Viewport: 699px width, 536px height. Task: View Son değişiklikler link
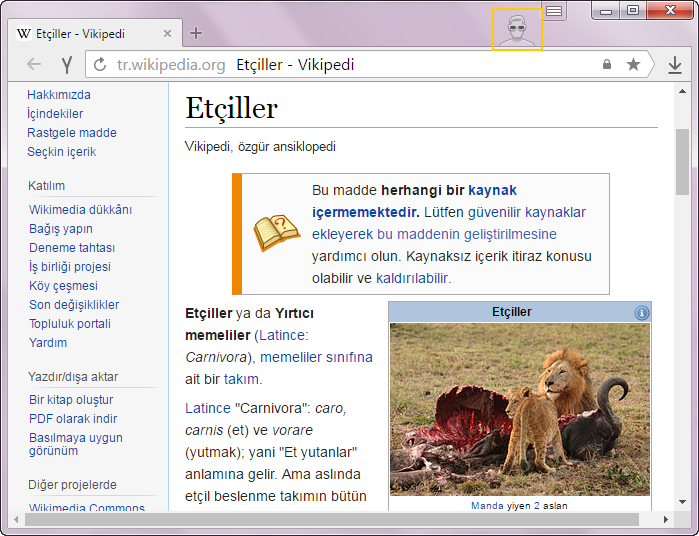pyautogui.click(x=74, y=305)
